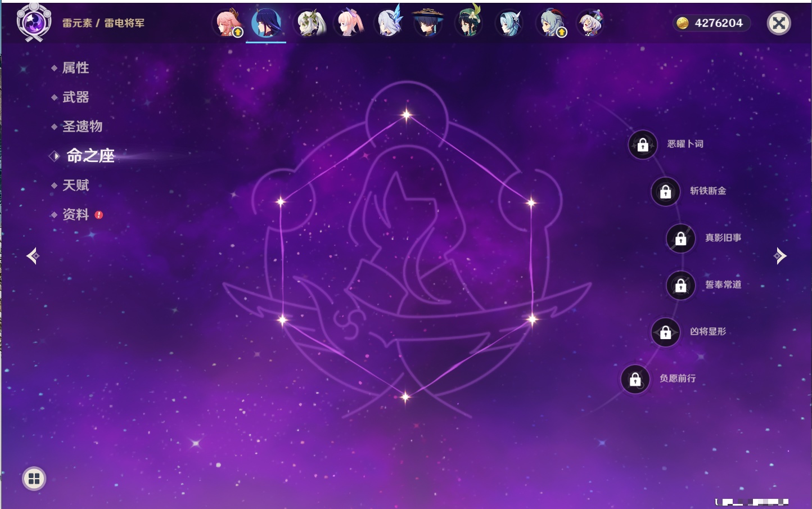Click the lock icon beside 誓奉常道
The height and width of the screenshot is (509, 812).
(x=681, y=285)
